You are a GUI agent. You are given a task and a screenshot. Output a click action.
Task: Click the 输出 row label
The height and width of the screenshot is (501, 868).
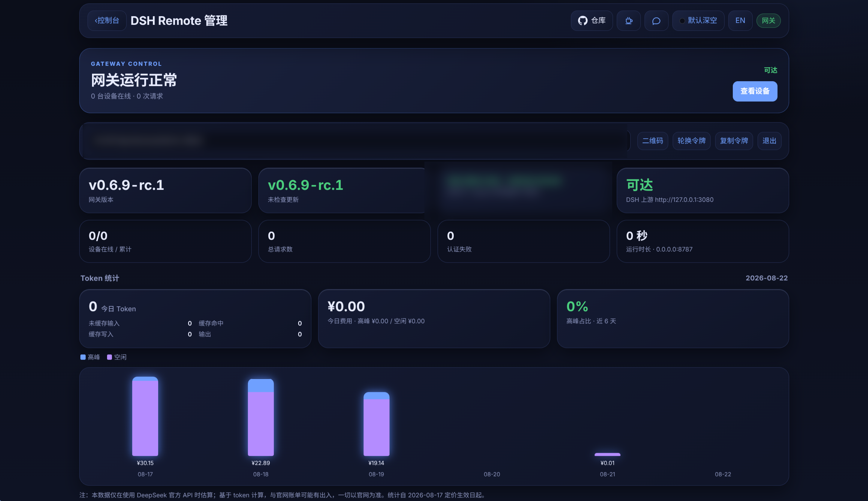click(205, 334)
